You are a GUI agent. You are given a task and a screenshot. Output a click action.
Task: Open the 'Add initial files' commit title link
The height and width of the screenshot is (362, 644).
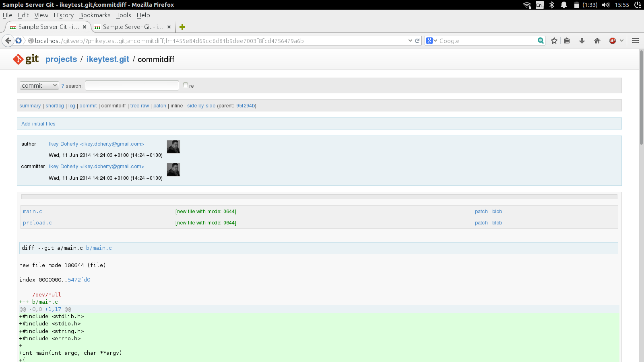point(38,124)
